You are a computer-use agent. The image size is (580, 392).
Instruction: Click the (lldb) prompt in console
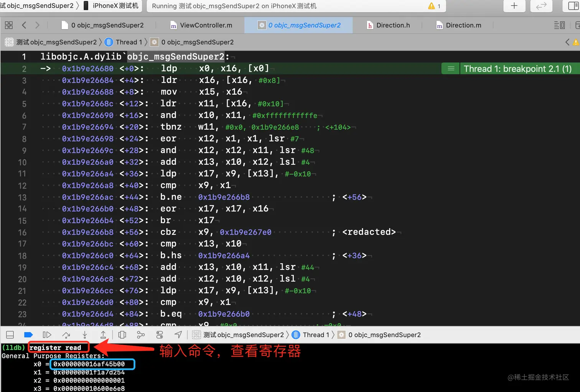point(13,348)
